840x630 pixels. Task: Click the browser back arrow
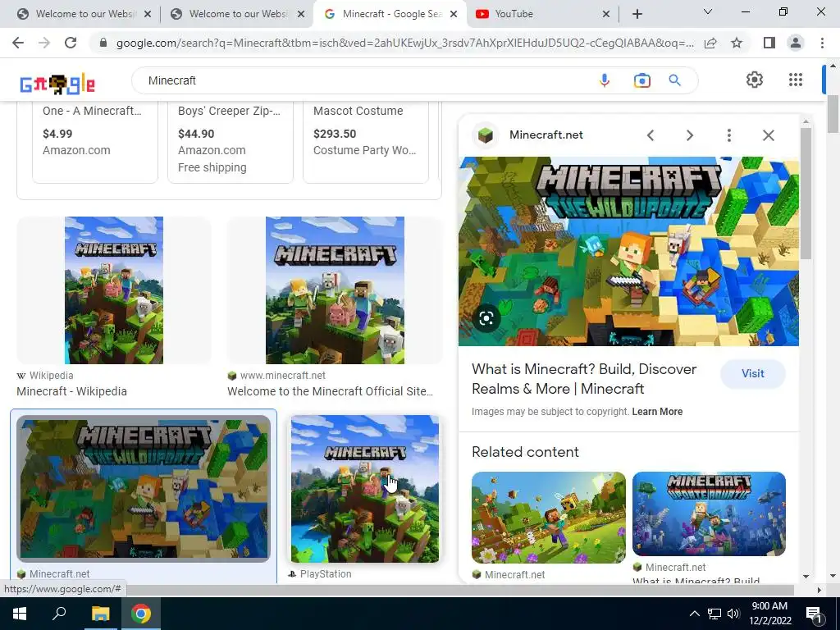pyautogui.click(x=18, y=43)
